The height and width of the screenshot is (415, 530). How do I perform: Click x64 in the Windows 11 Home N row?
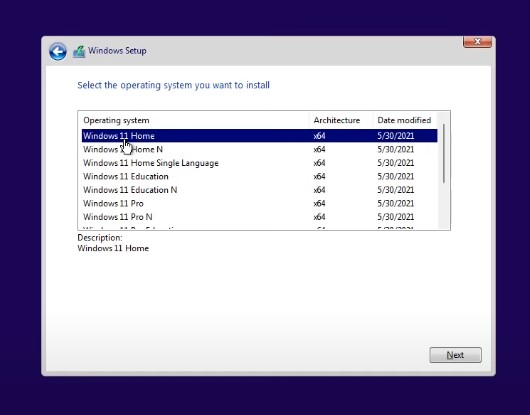coord(319,149)
